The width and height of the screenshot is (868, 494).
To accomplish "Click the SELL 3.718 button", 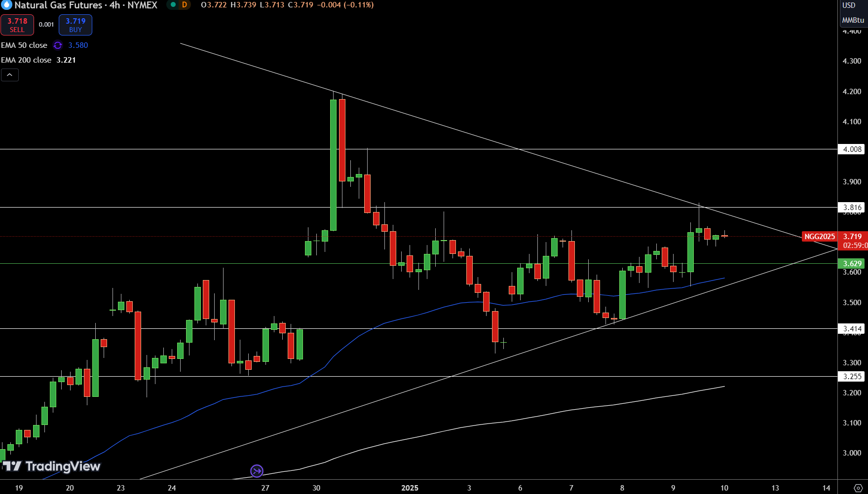I will (17, 25).
